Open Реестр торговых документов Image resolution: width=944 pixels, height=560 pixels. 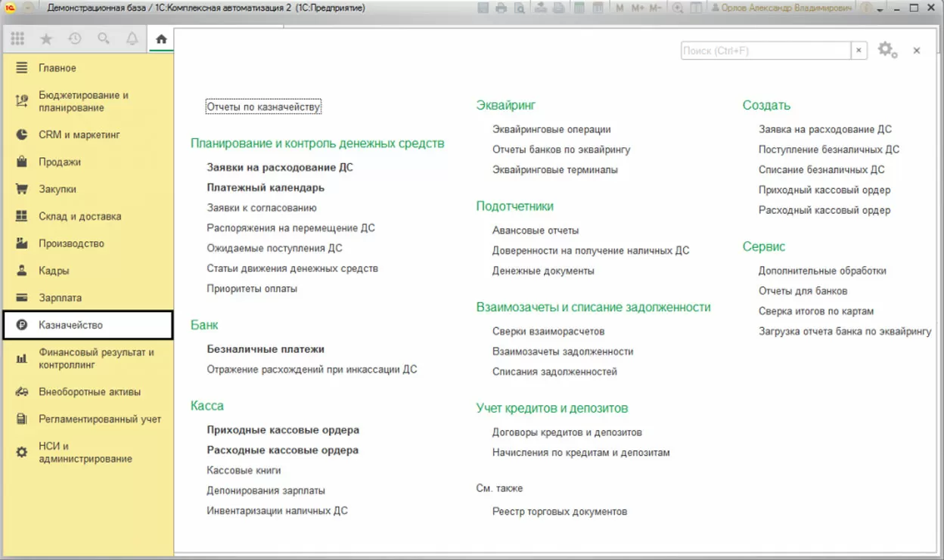click(x=560, y=512)
